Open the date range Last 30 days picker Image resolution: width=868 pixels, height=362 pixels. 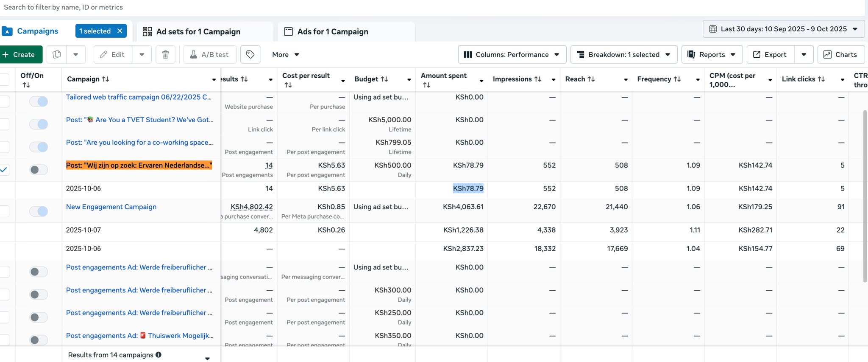[783, 29]
